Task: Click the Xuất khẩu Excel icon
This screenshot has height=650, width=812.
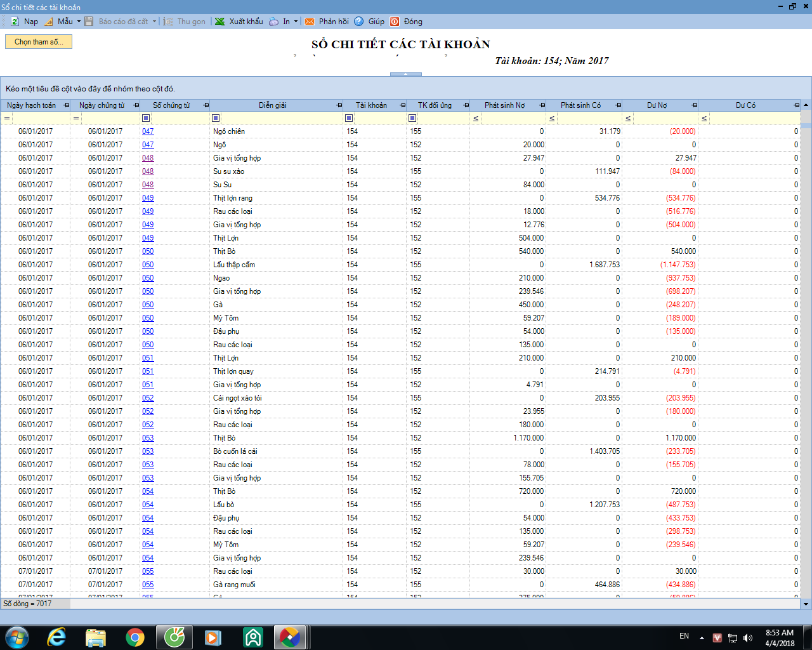Action: (220, 22)
